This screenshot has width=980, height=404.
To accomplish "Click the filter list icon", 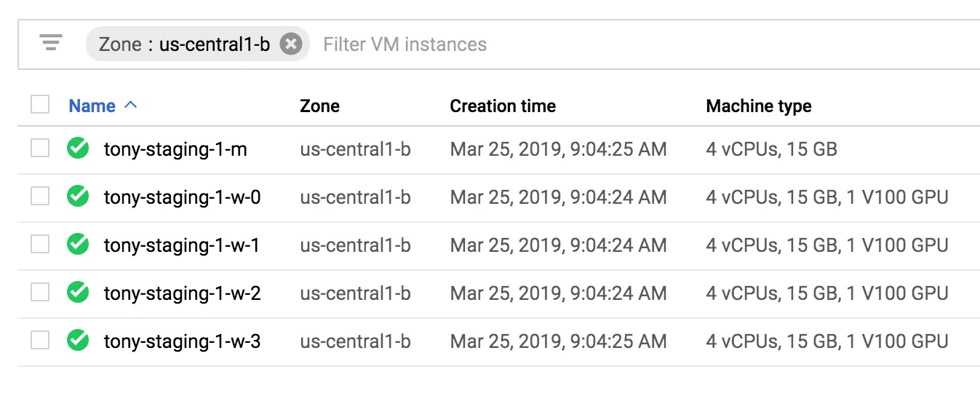I will (51, 43).
